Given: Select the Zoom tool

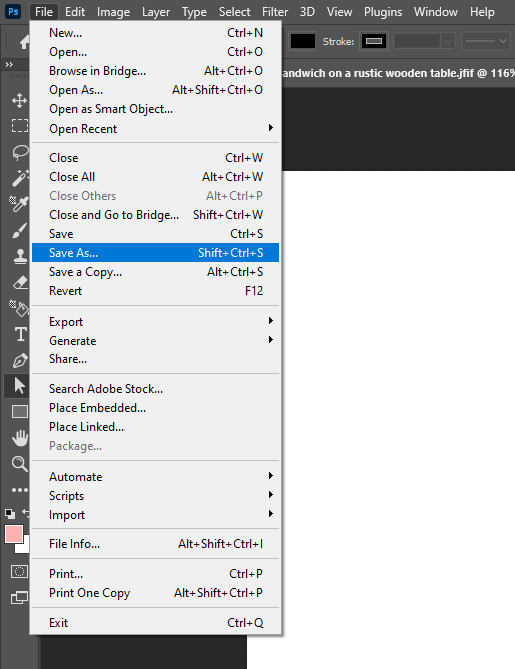Looking at the screenshot, I should click(20, 464).
